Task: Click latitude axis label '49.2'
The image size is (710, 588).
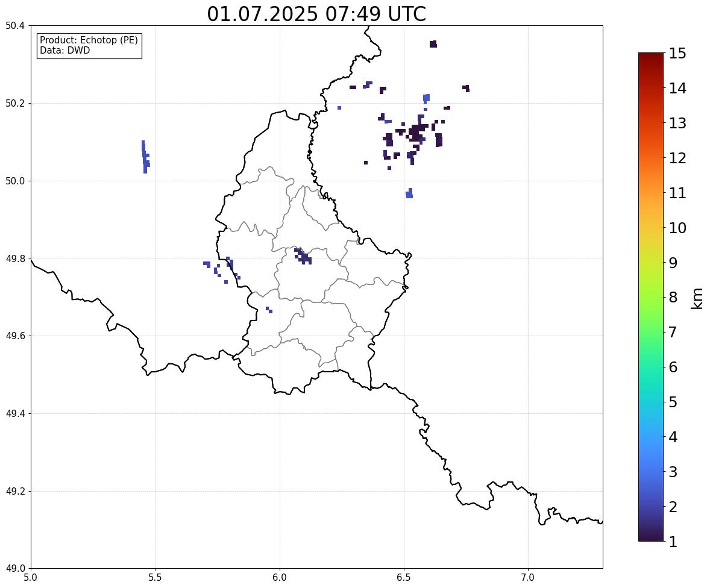Action: coord(15,491)
